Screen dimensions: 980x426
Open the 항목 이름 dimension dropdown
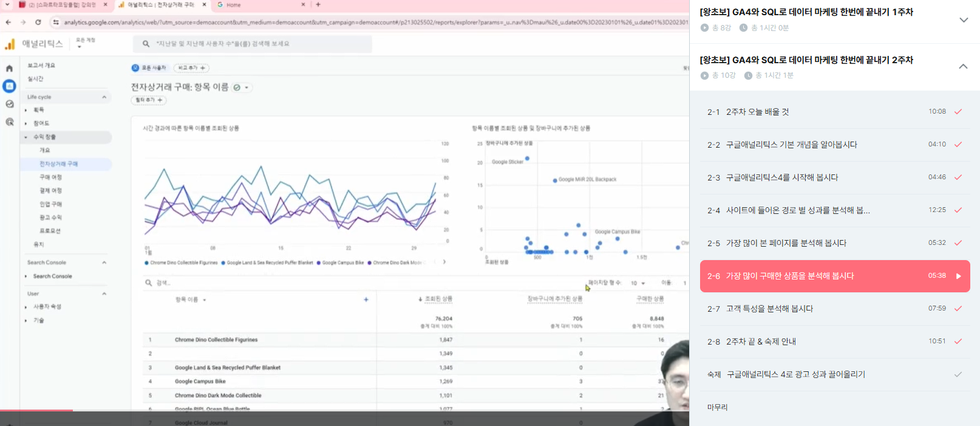point(191,300)
